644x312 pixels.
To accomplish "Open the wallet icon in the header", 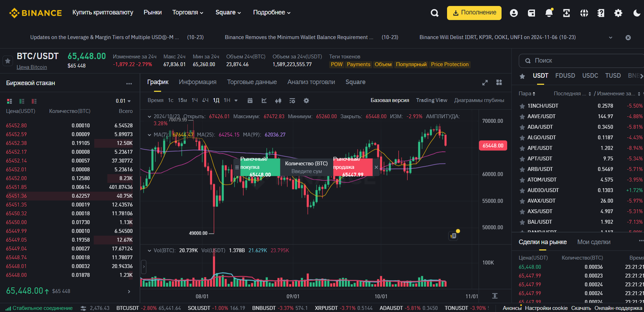I will (531, 13).
